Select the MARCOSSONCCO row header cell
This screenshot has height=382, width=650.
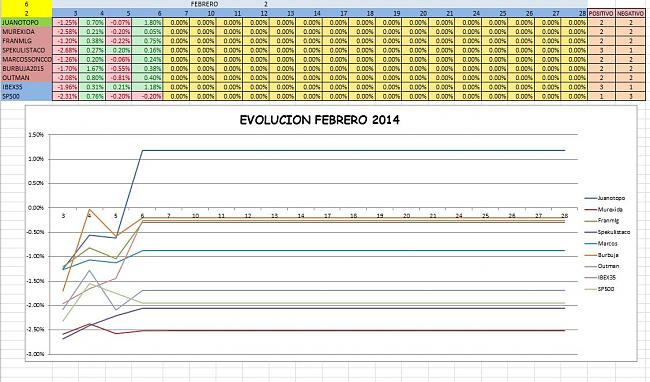click(x=26, y=59)
